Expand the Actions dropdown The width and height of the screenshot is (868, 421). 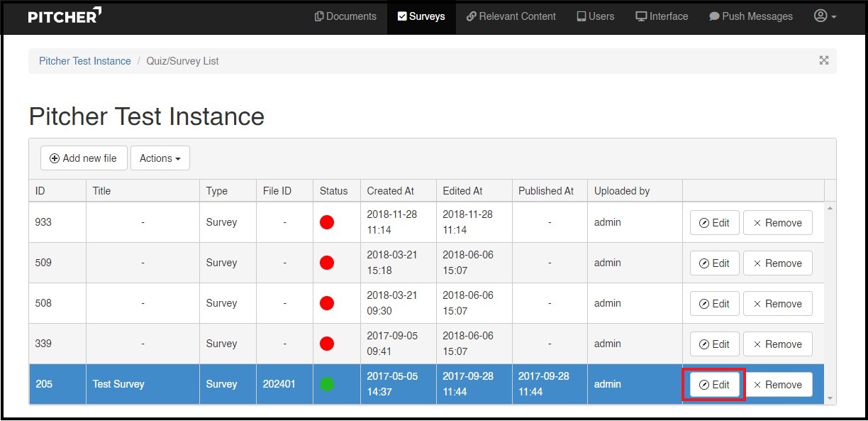click(x=160, y=158)
